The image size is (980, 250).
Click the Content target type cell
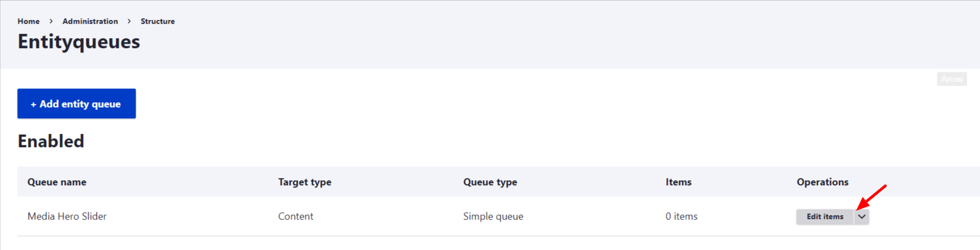click(295, 216)
